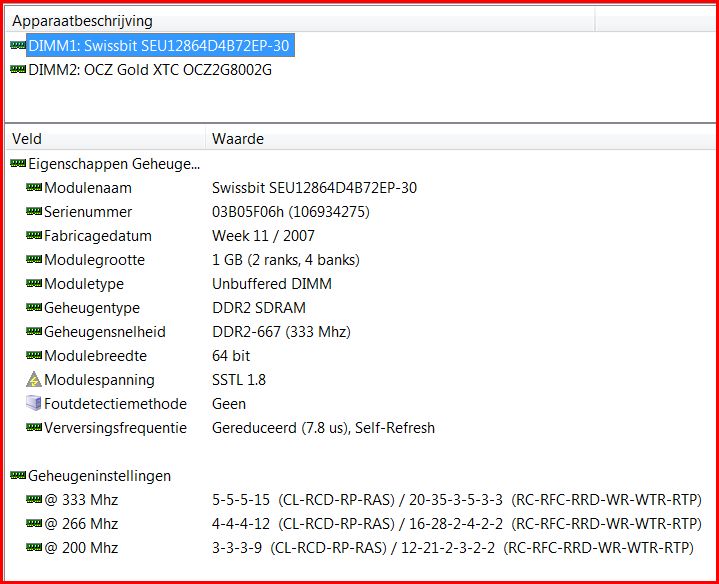Click the @ 266 Mhz row icon
719x584 pixels.
click(x=34, y=523)
